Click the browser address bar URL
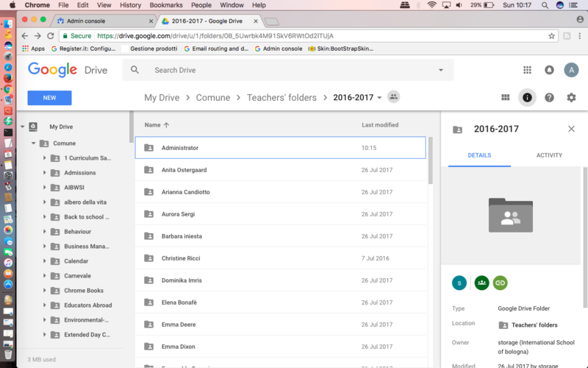 (x=215, y=36)
